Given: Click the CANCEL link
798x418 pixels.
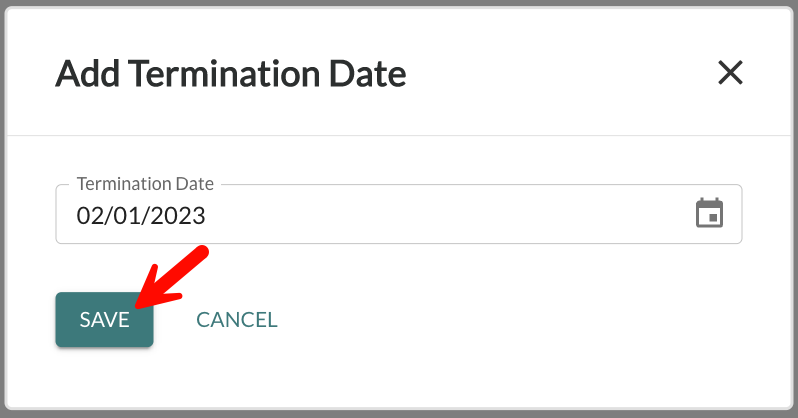Looking at the screenshot, I should (237, 320).
